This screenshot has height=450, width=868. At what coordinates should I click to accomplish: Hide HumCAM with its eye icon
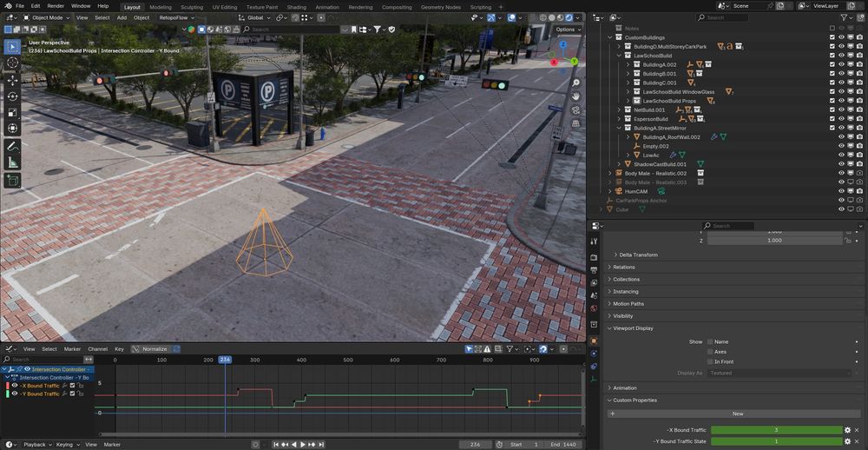click(x=841, y=191)
